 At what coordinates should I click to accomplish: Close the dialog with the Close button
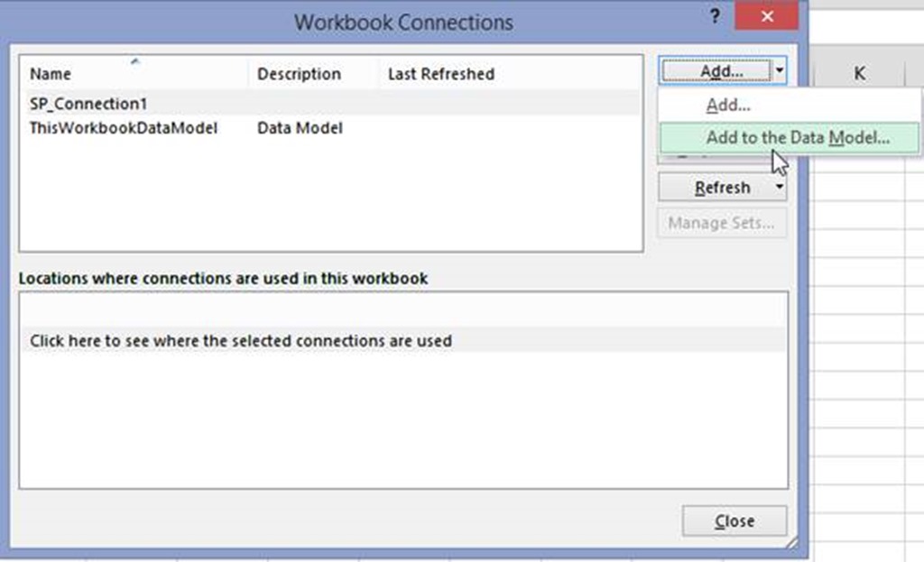735,521
